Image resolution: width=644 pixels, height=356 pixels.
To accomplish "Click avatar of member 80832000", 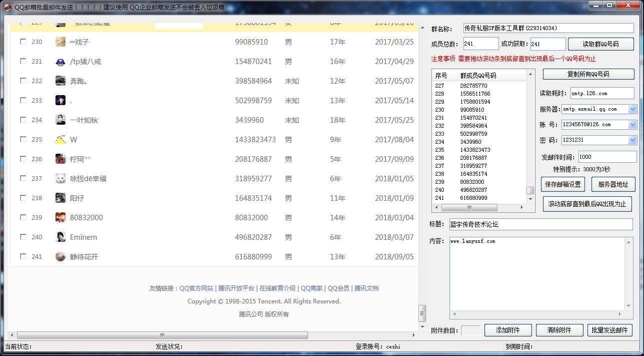I will click(60, 217).
